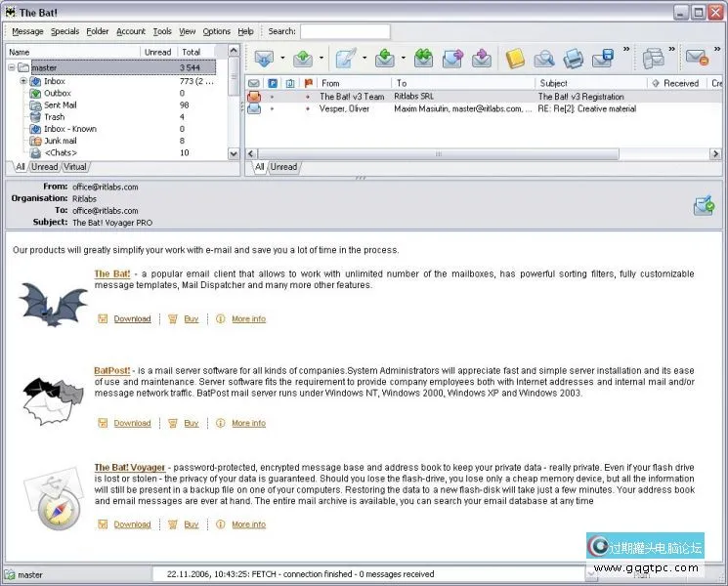The image size is (728, 586).
Task: Open The Bat! Voyager title link
Action: point(130,467)
